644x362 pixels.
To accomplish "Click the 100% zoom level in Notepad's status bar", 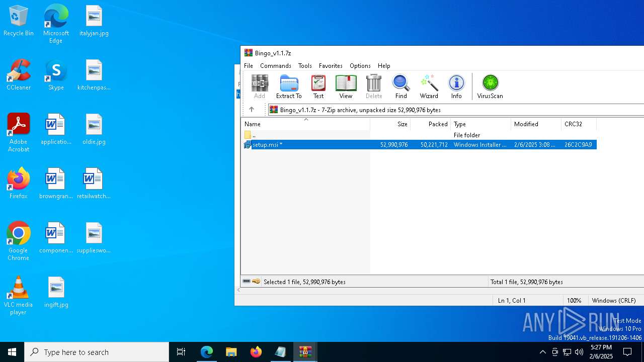I will click(x=574, y=300).
